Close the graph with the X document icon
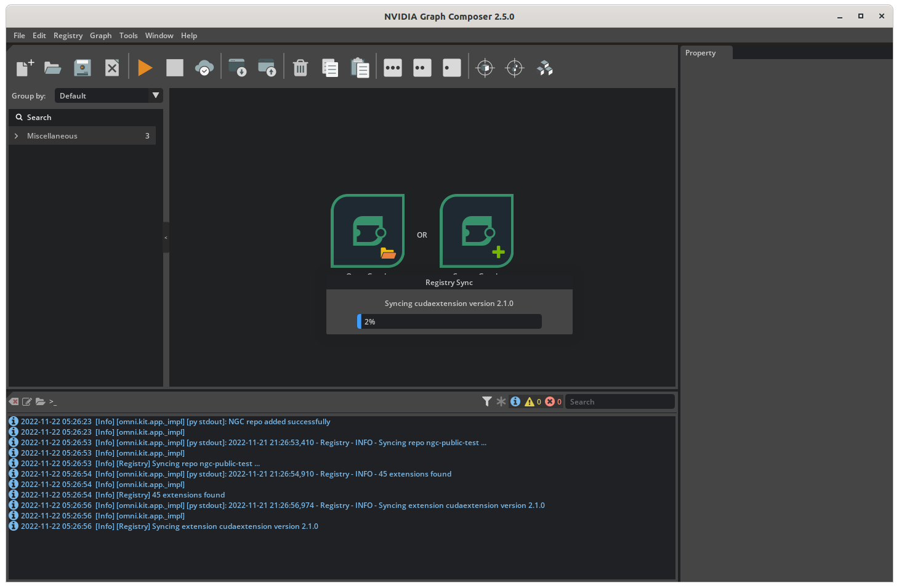 click(112, 68)
